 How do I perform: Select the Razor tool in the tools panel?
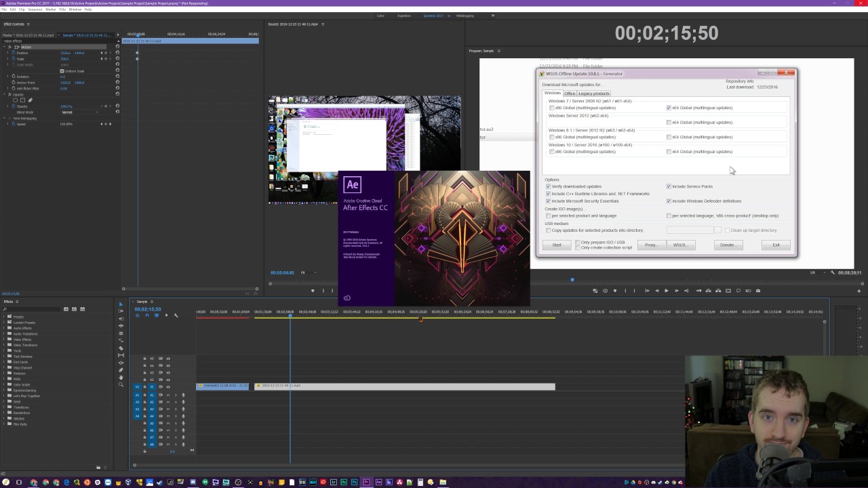121,348
